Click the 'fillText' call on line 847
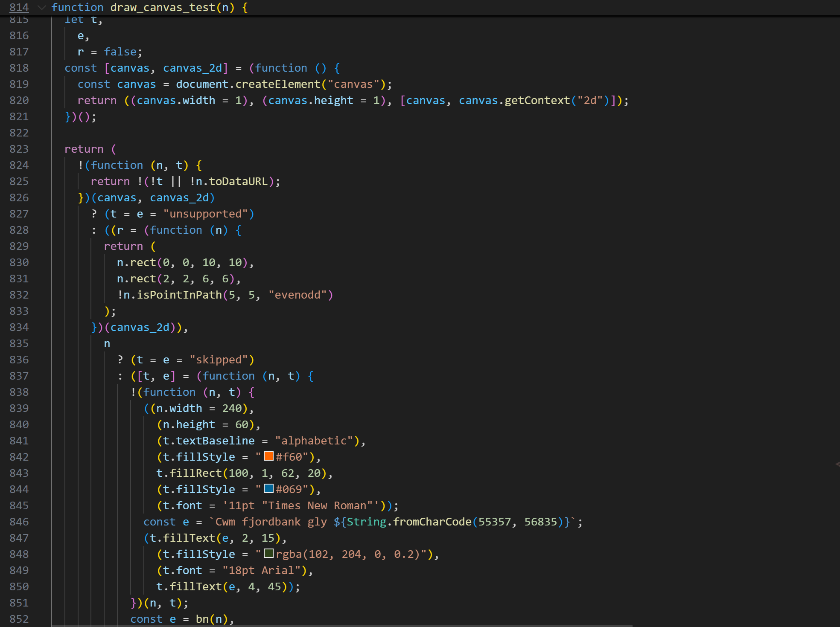Screen dimensions: 840x627 [x=190, y=538]
